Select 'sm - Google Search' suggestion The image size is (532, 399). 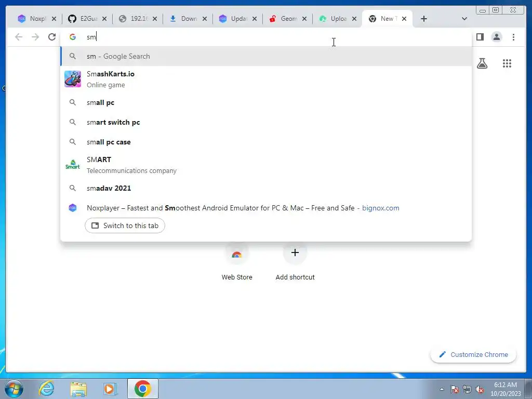pyautogui.click(x=266, y=56)
